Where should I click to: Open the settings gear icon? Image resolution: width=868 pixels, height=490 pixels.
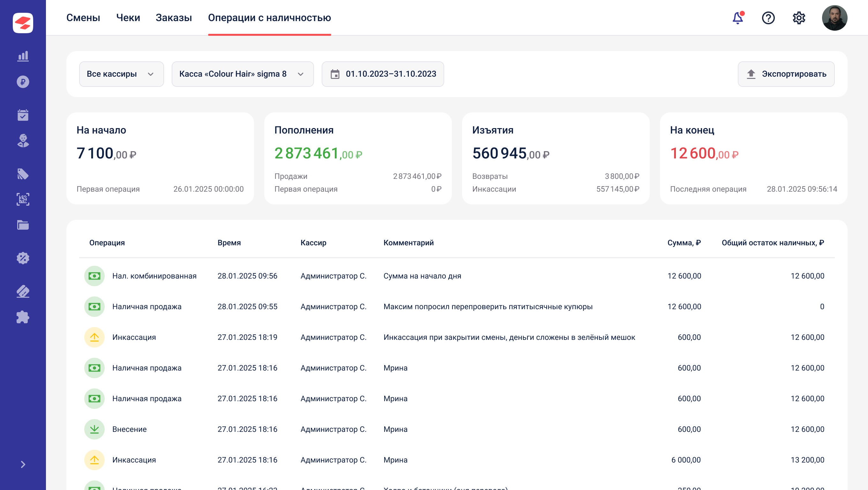pyautogui.click(x=798, y=18)
